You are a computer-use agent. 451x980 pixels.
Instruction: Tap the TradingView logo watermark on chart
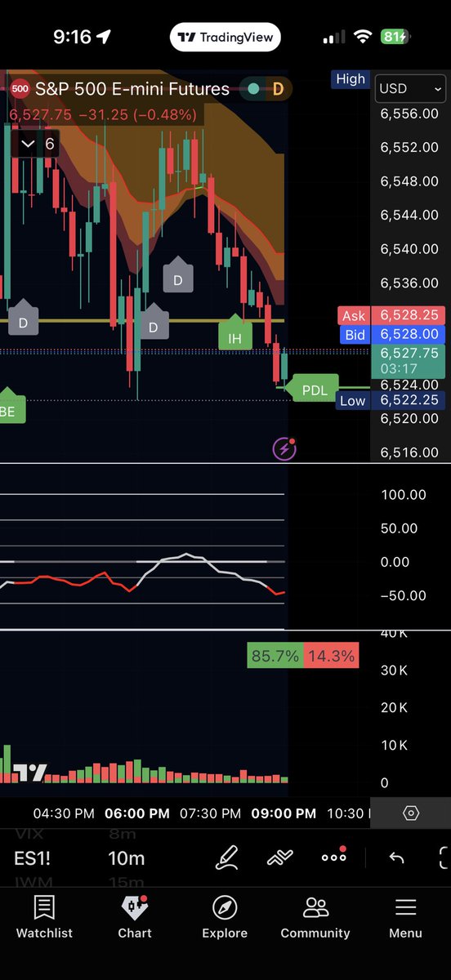pyautogui.click(x=31, y=773)
